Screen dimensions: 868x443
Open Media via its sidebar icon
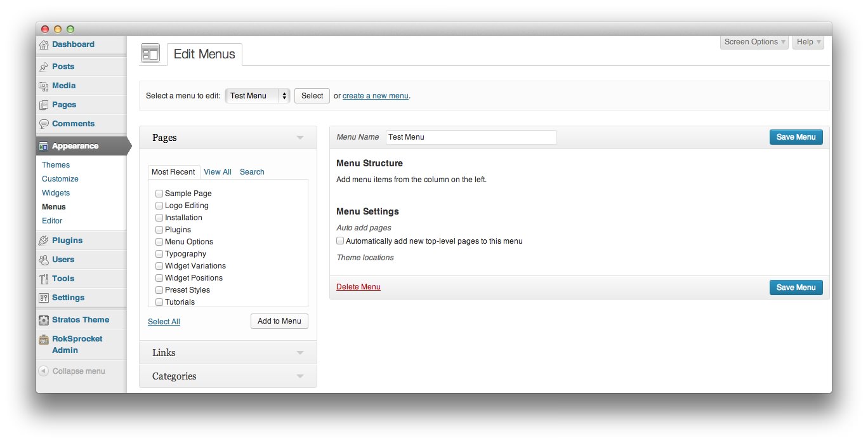point(44,86)
